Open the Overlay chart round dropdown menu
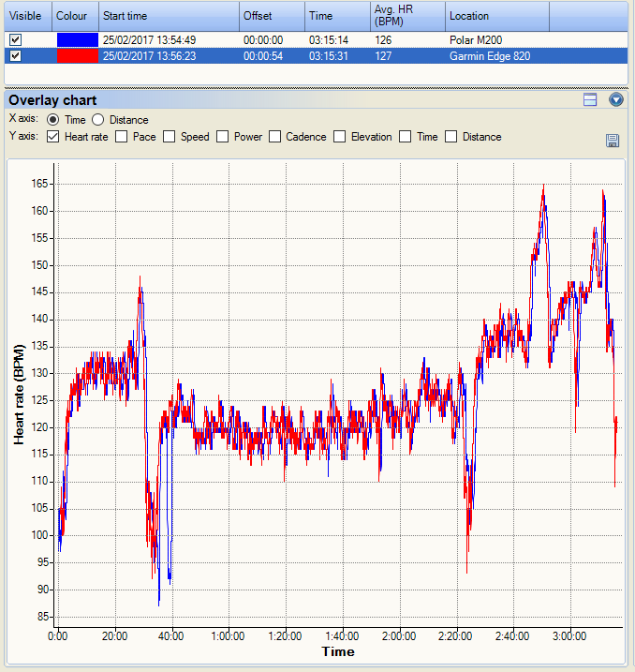This screenshot has width=635, height=672. coord(615,100)
